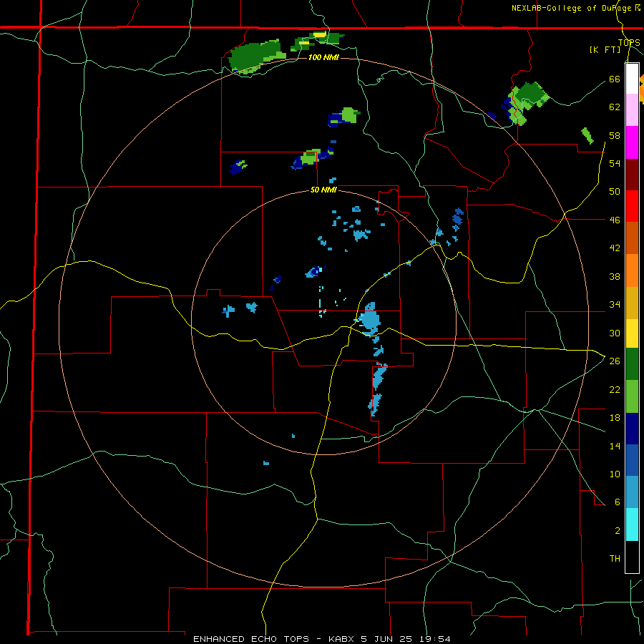Click the large light blue echo at the radar center
Screen dimensions: 644x644
(x=369, y=319)
